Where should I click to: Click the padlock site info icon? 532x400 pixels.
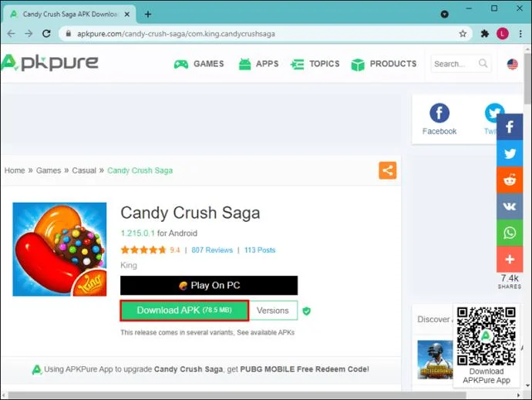point(69,34)
